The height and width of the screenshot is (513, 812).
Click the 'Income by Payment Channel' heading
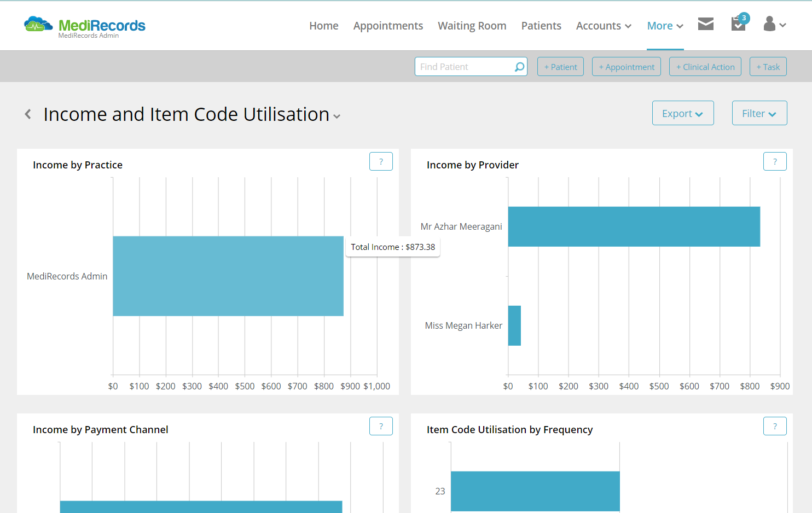pos(101,430)
